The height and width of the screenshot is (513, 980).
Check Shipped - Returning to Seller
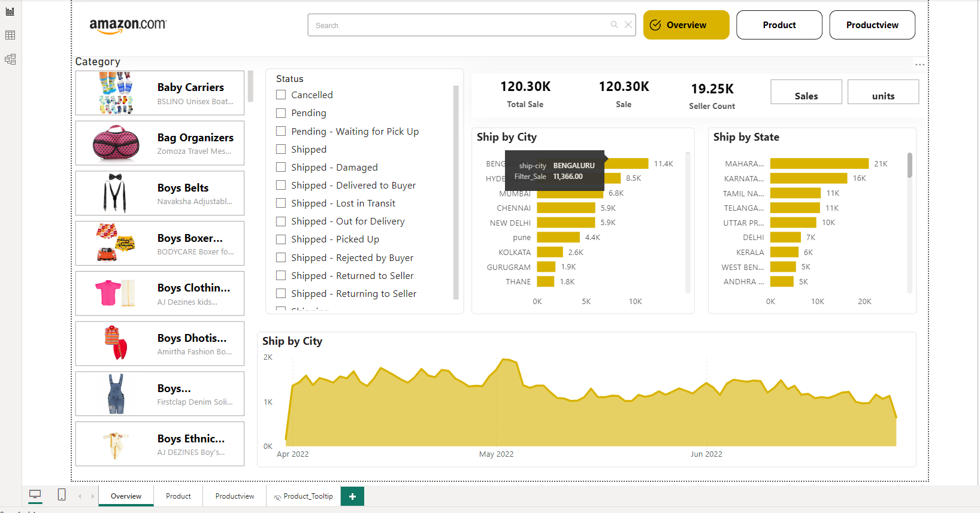pos(281,293)
